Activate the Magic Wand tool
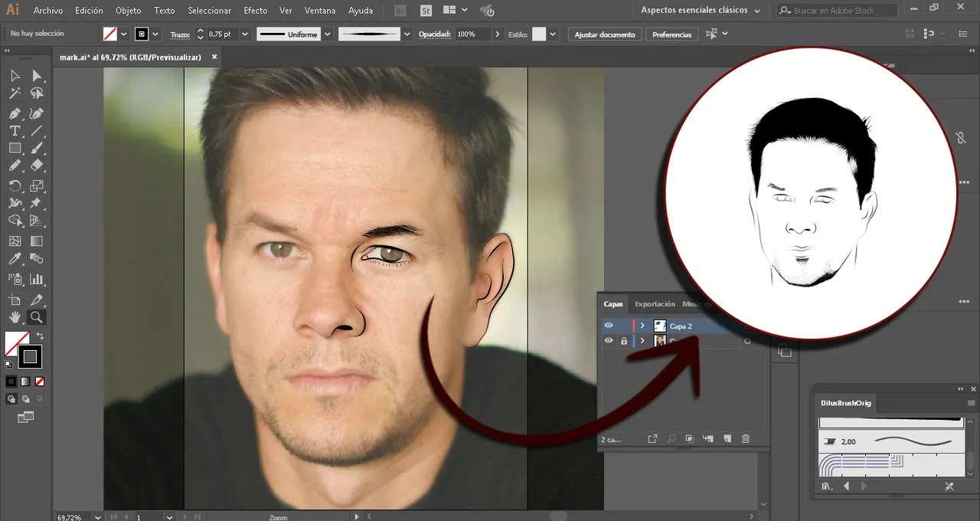This screenshot has height=521, width=980. (15, 93)
